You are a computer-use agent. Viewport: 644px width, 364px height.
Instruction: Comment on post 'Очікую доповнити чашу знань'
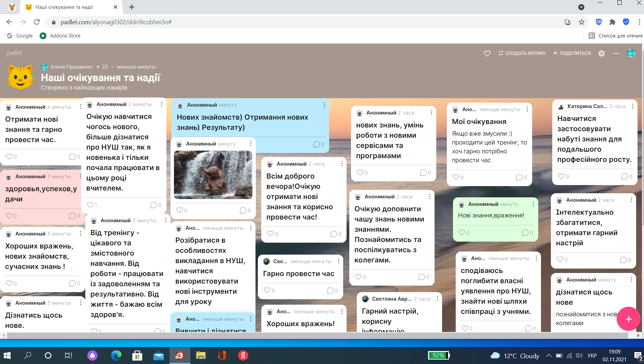point(422,277)
